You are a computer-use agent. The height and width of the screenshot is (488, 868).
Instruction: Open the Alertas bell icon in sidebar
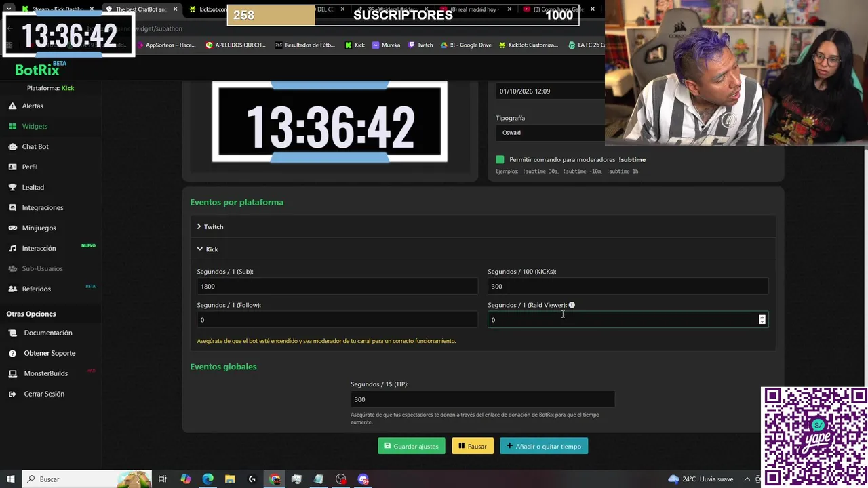pos(12,106)
